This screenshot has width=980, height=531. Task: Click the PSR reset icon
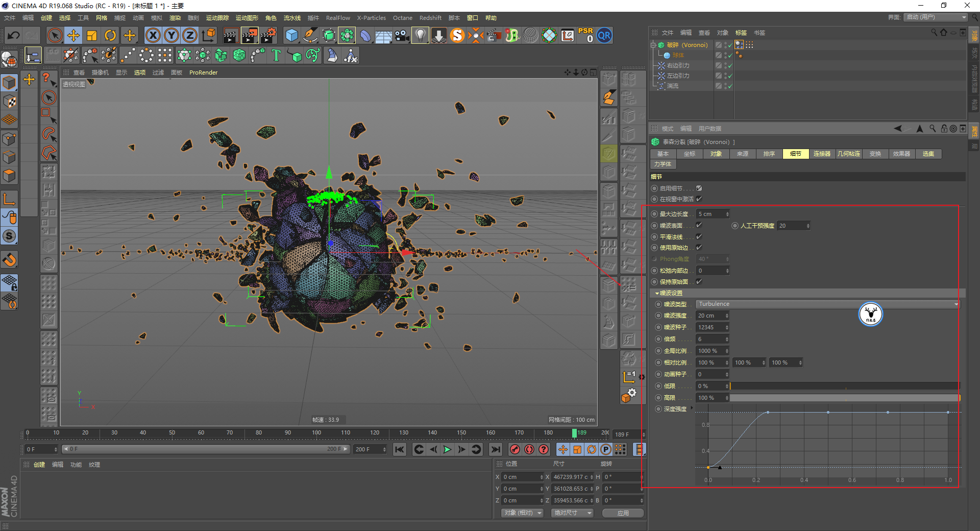pos(585,35)
